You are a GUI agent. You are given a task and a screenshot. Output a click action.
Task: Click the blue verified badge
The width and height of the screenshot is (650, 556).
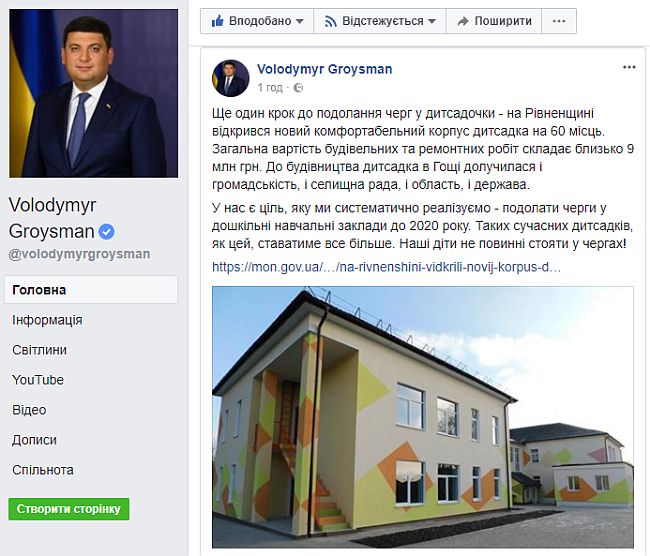click(x=107, y=232)
